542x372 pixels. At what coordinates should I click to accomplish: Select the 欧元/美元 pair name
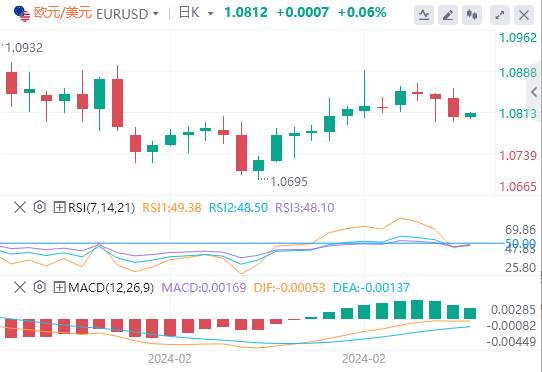tap(63, 13)
